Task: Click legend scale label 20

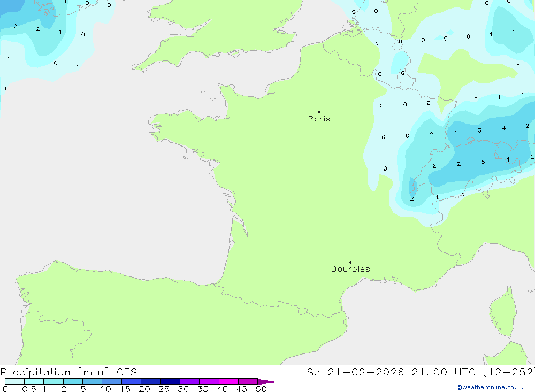Action: click(144, 389)
